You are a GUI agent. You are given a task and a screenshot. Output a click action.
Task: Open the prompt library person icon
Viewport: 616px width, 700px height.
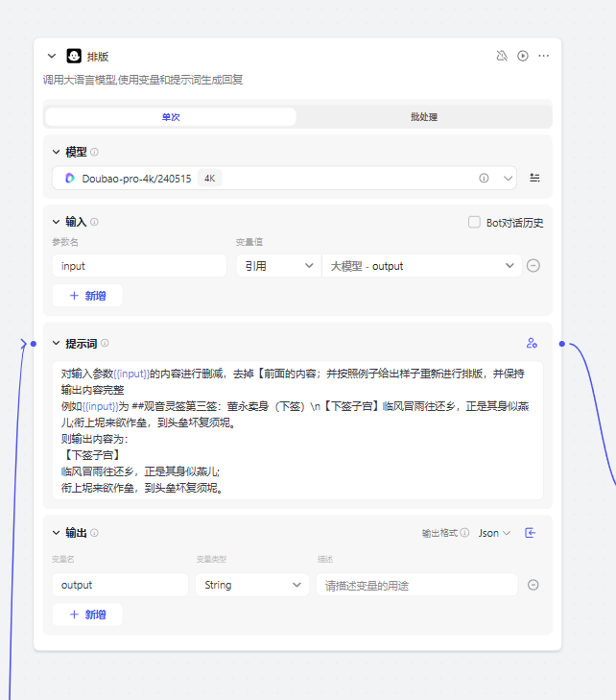532,343
